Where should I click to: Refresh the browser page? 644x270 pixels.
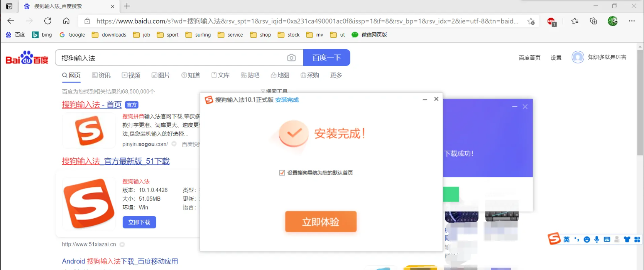coord(48,21)
